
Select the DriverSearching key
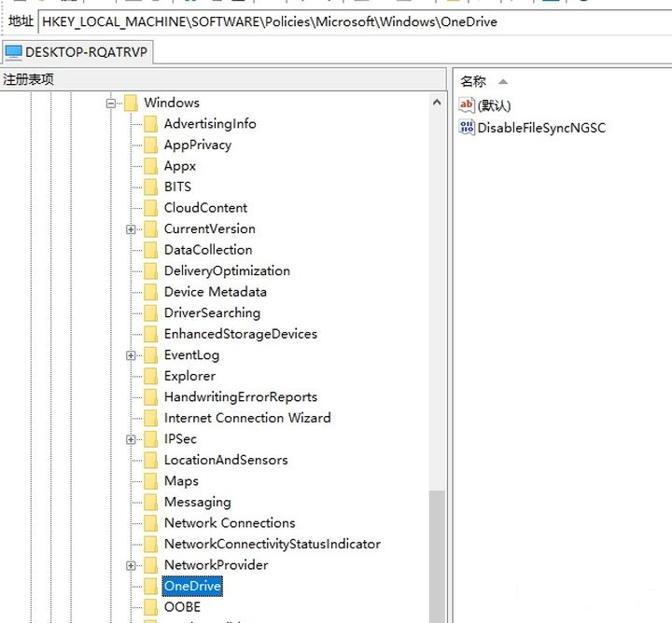click(212, 312)
